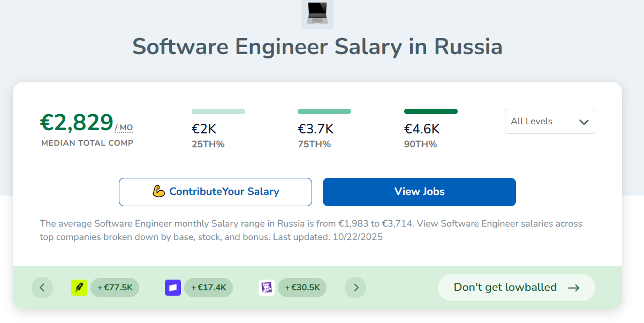Select the +€77.5K offer pill
This screenshot has width=644, height=323.
pyautogui.click(x=115, y=288)
